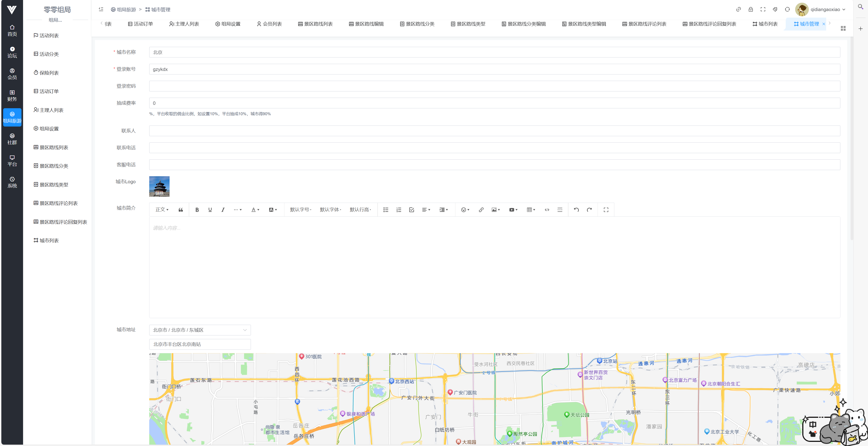Screen dimensions: 868x446
Task: Click the lock screen icon in header
Action: coord(751,9)
